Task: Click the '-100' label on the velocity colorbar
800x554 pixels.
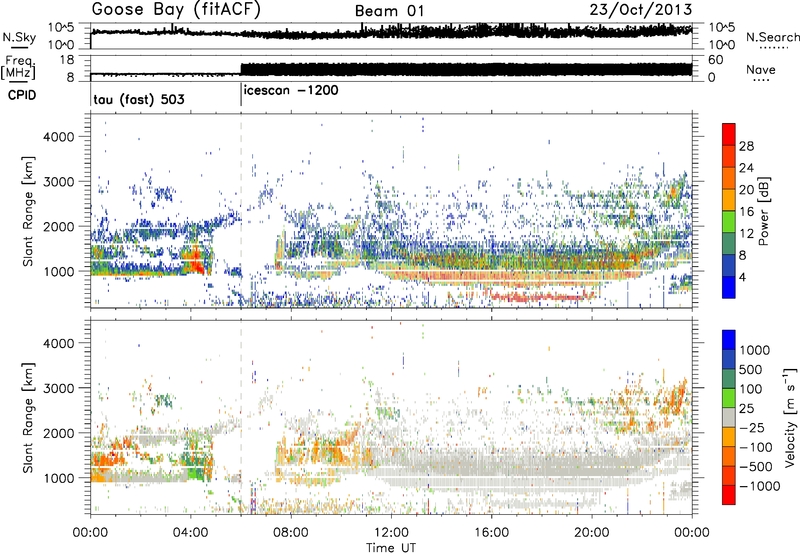Action: pos(756,447)
